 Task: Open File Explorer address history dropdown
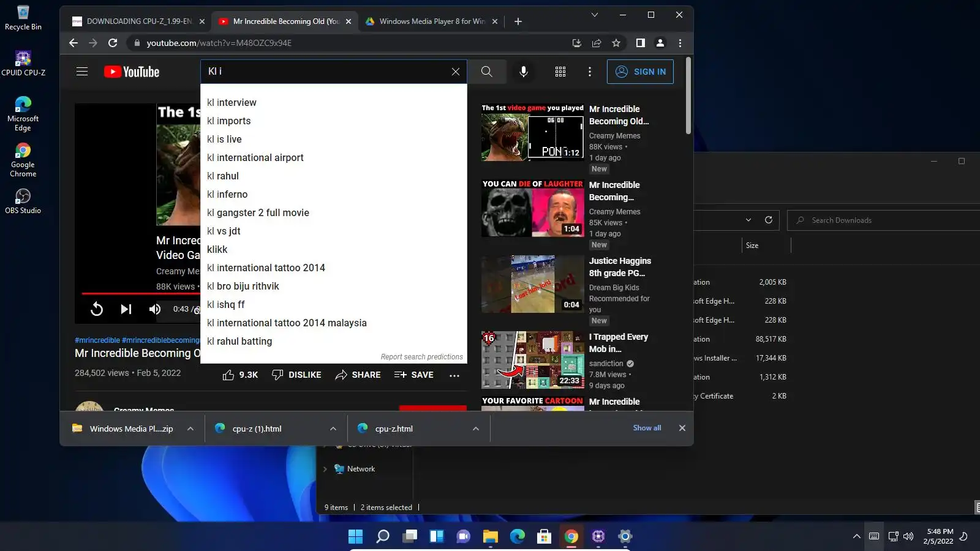click(748, 220)
